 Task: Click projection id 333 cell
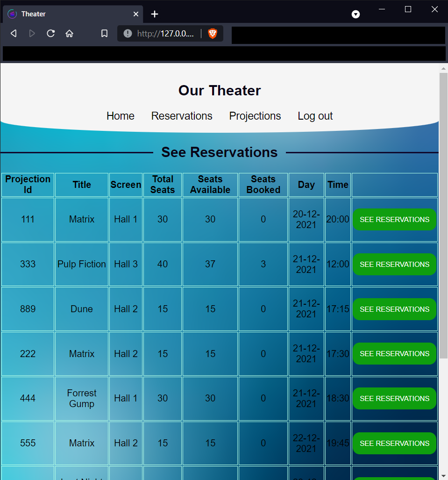(x=28, y=264)
